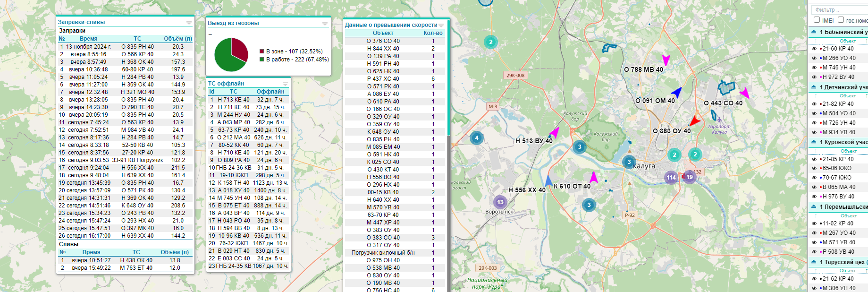The height and width of the screenshot is (292, 868).
Task: Toggle eye icon for 21-60 КР 40
Action: (814, 49)
